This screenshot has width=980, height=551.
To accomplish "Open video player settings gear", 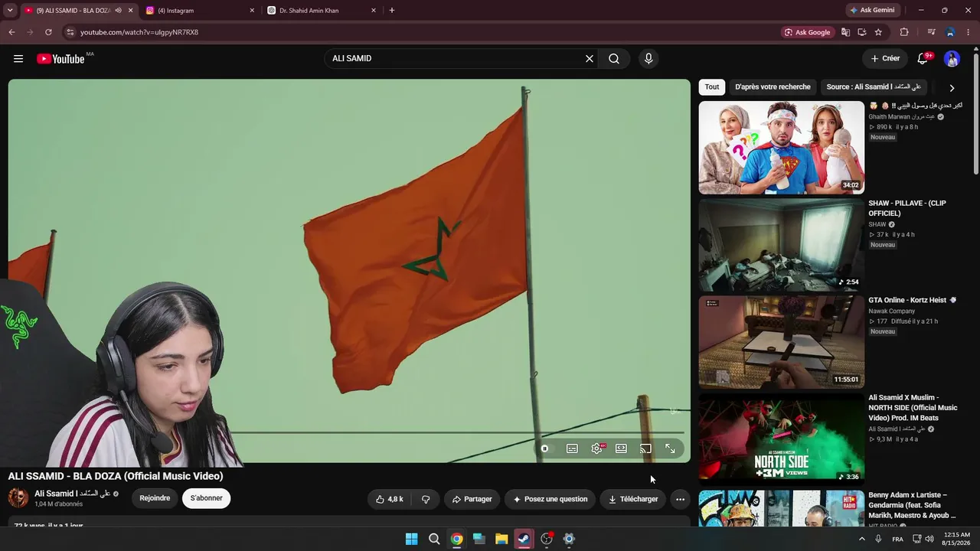I will 596,448.
